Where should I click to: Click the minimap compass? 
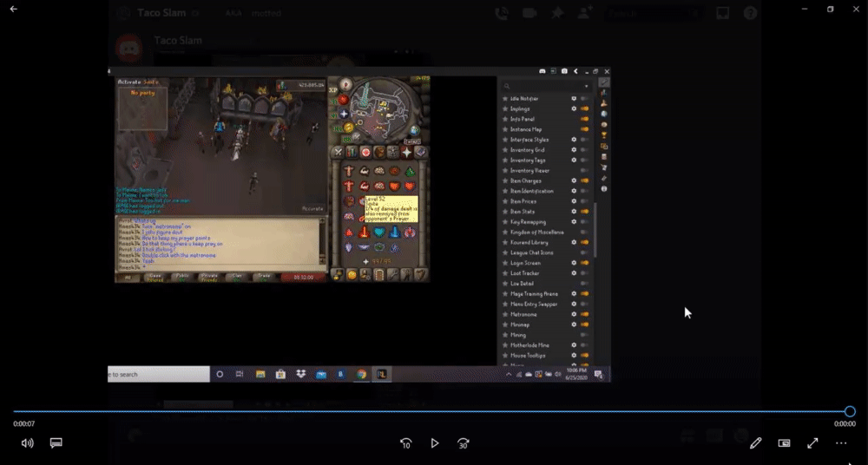pos(346,83)
